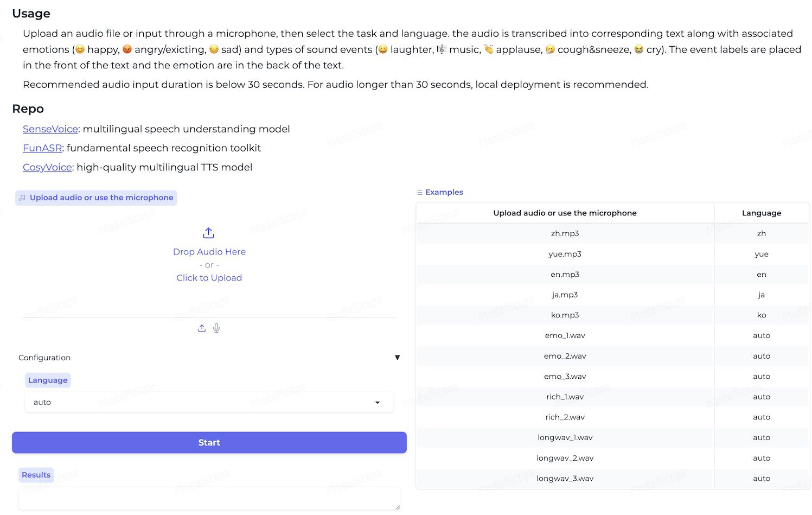Image resolution: width=812 pixels, height=515 pixels.
Task: Select the en.mp3 example row
Action: 612,275
